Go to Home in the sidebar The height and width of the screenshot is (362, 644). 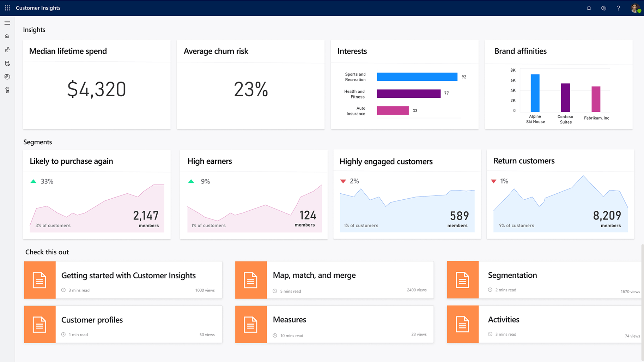pos(7,36)
